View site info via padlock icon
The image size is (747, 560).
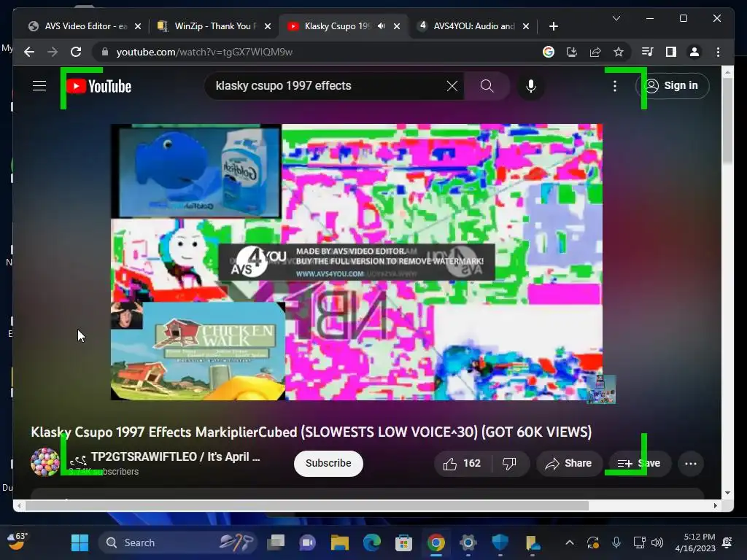coord(105,52)
